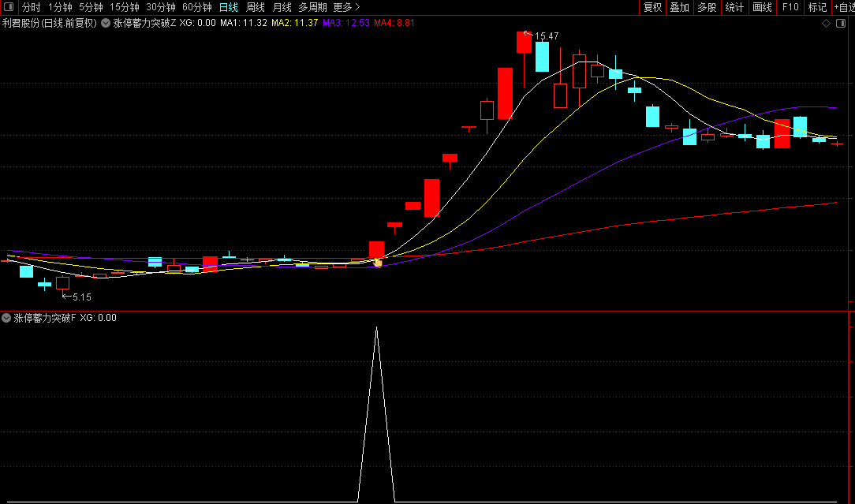855x504 pixels.
Task: Click the 5.15 low price label
Action: coord(82,297)
